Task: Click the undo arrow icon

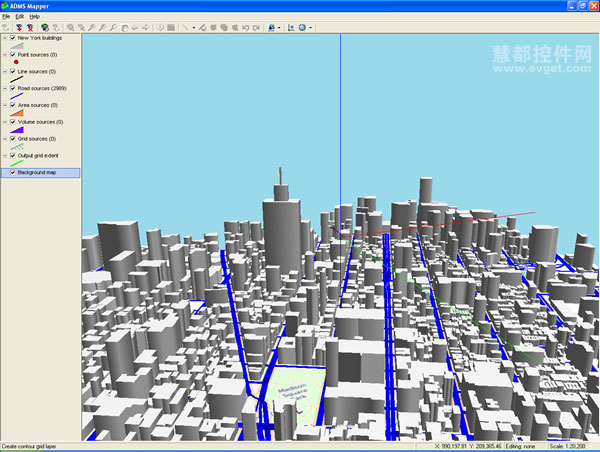Action: coord(246,28)
